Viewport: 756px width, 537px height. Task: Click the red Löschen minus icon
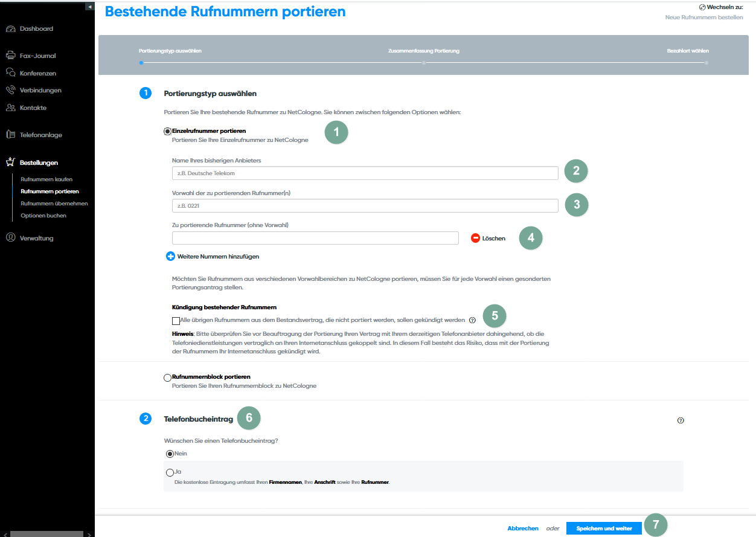[476, 239]
